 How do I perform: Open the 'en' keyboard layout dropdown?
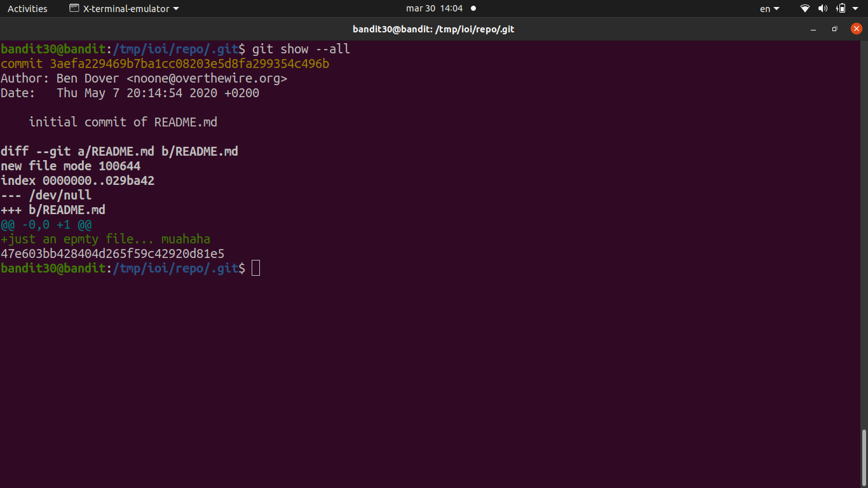click(769, 8)
